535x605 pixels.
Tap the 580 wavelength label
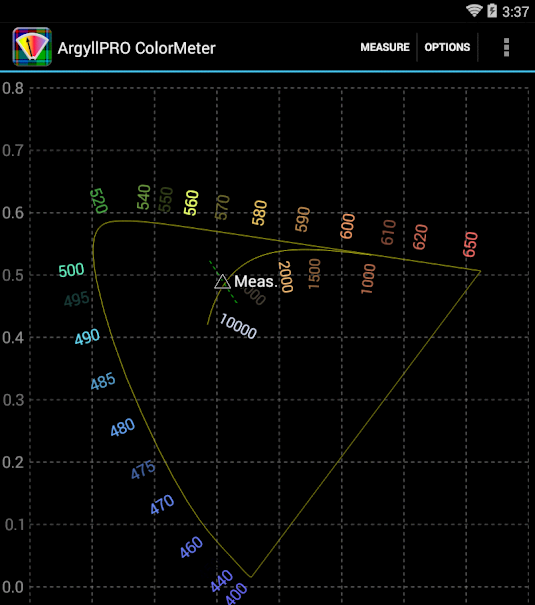coord(259,213)
